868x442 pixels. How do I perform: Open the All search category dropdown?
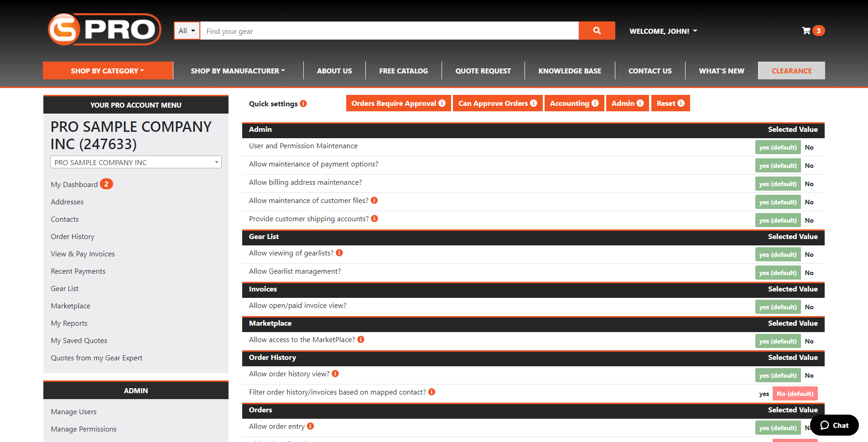187,31
